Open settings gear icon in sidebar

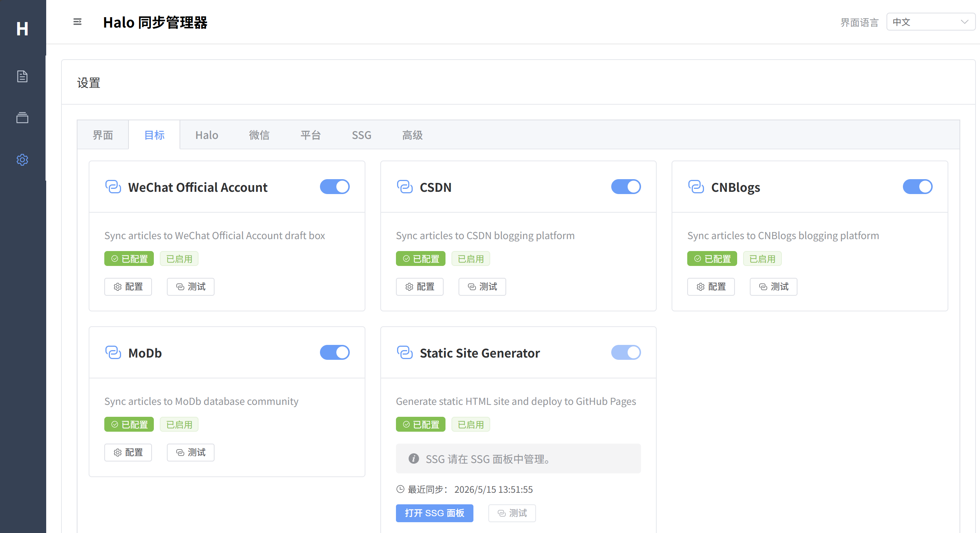pyautogui.click(x=22, y=160)
